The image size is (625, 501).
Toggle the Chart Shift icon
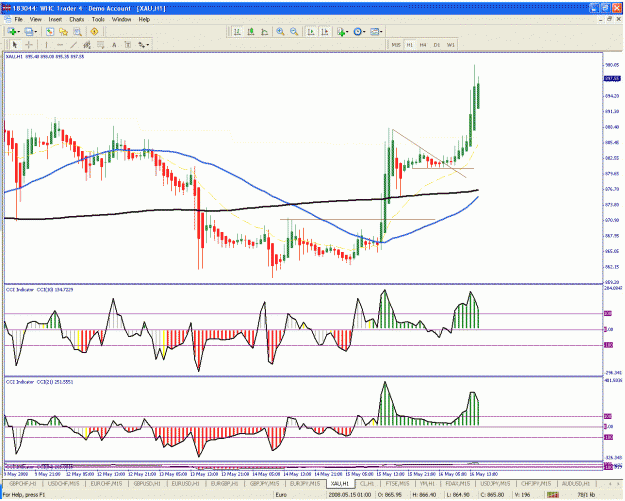pos(325,31)
